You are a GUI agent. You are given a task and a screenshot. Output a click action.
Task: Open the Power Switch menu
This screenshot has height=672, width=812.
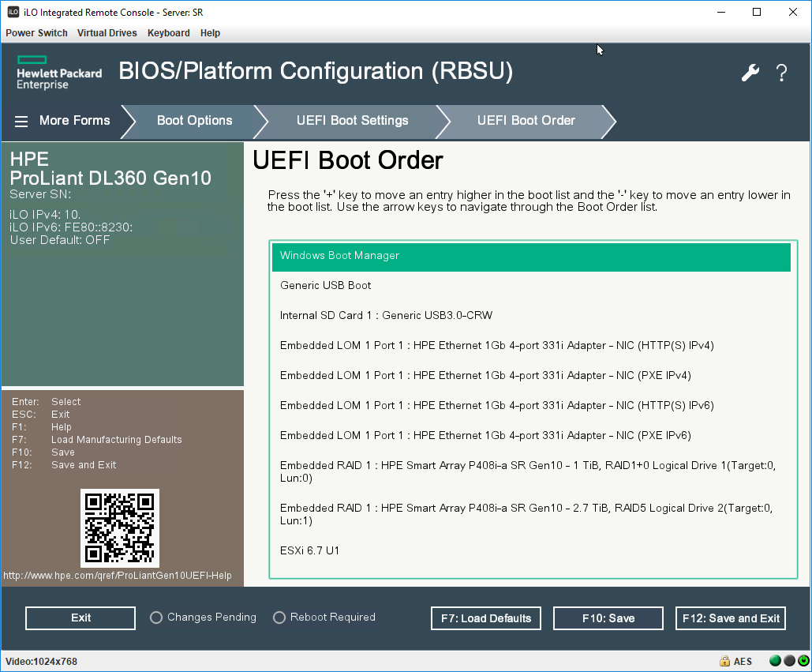click(37, 33)
